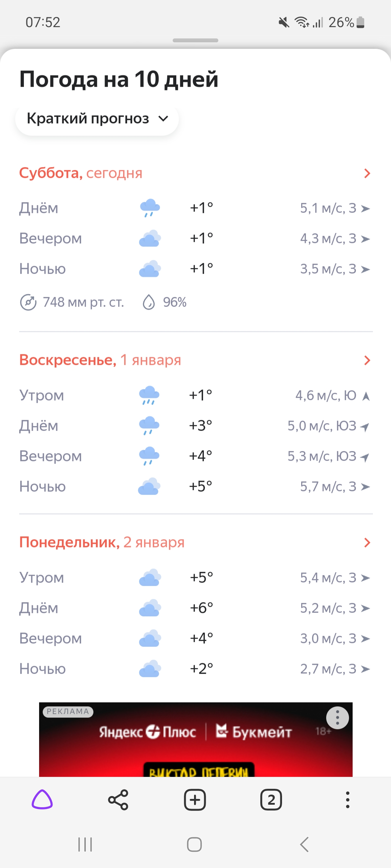Tap the Android back navigation button
The image size is (391, 868).
[304, 844]
